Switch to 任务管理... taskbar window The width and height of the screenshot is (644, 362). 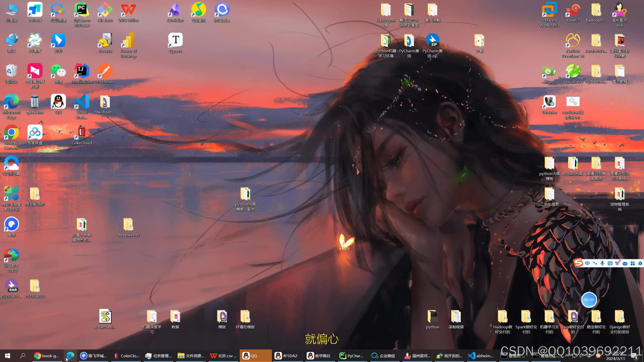pos(158,356)
